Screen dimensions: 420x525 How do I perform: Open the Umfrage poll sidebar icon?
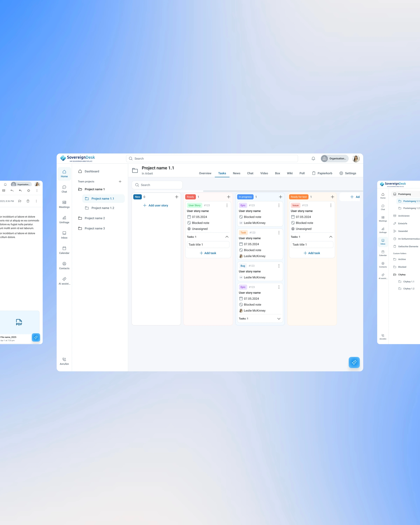coord(64,220)
